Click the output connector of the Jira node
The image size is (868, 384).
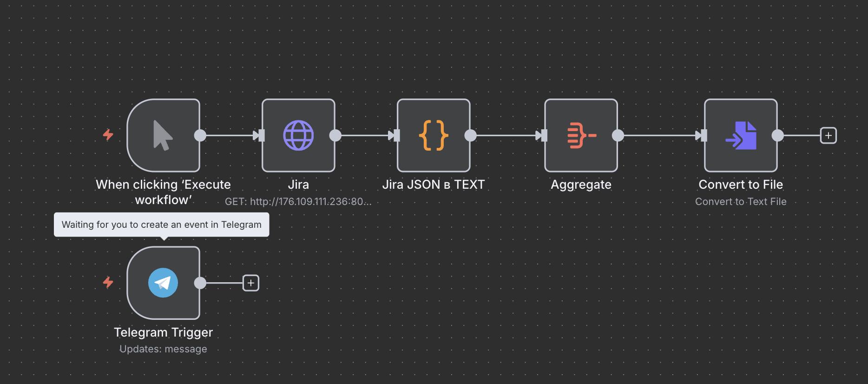tap(335, 135)
